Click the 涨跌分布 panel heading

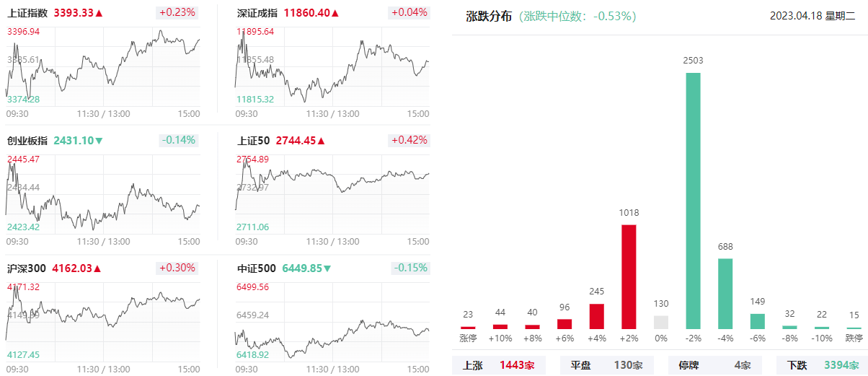pos(488,16)
